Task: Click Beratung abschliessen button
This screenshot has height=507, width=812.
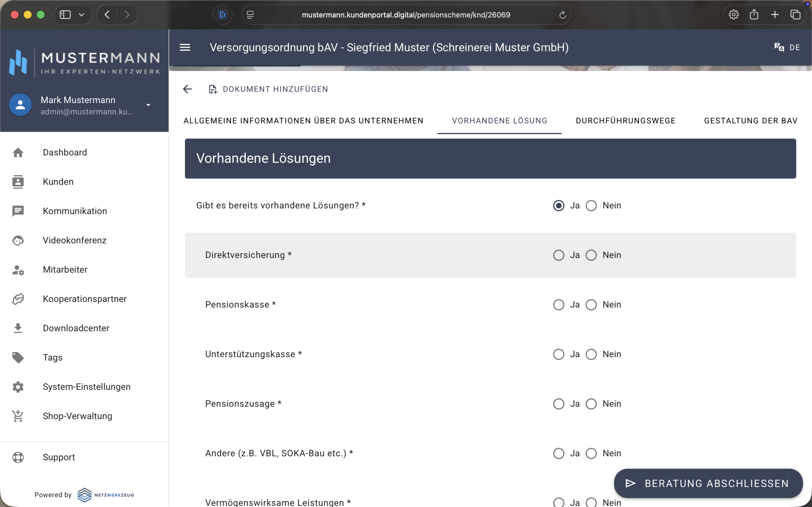Action: 708,483
